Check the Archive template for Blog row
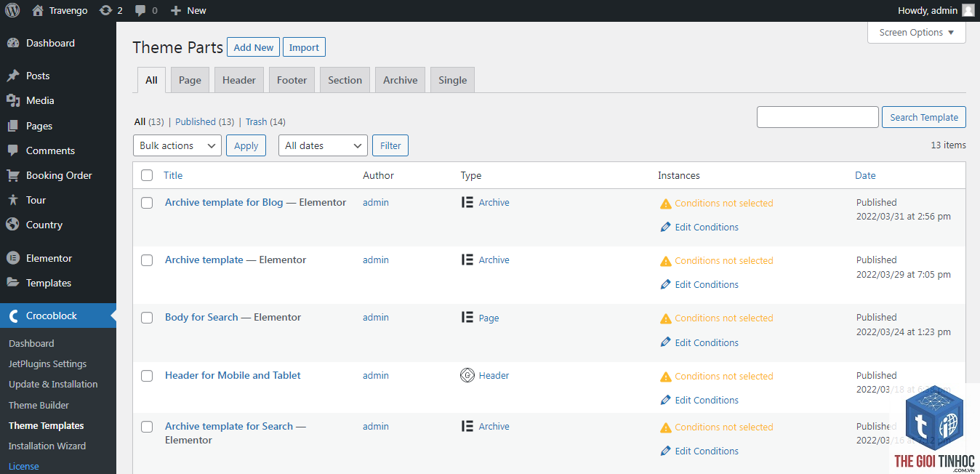The height and width of the screenshot is (474, 980). (147, 203)
